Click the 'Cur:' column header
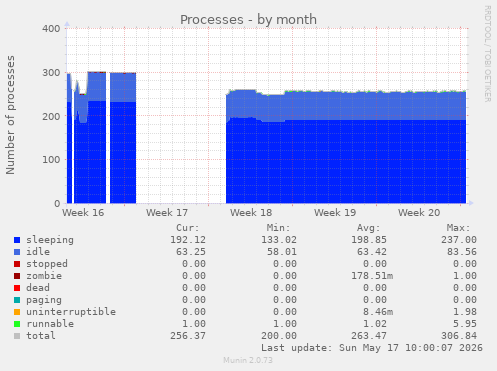Image resolution: width=497 pixels, height=371 pixels. pyautogui.click(x=188, y=228)
